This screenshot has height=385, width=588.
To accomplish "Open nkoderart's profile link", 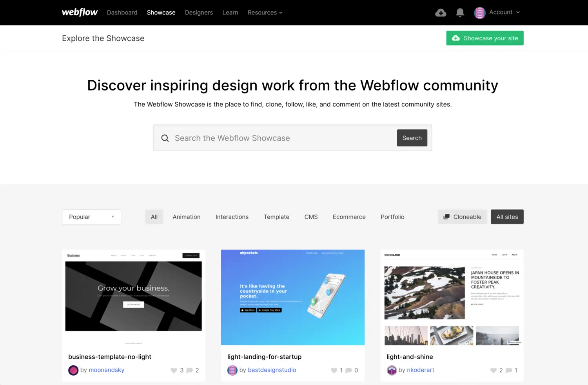I will 421,370.
